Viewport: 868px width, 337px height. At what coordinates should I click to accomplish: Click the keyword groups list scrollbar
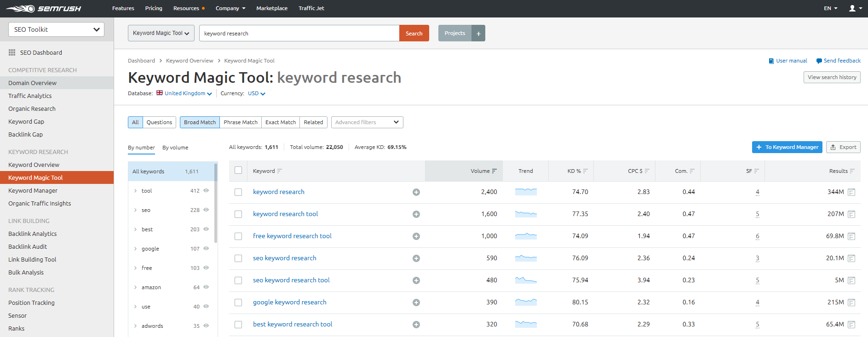coord(216,202)
